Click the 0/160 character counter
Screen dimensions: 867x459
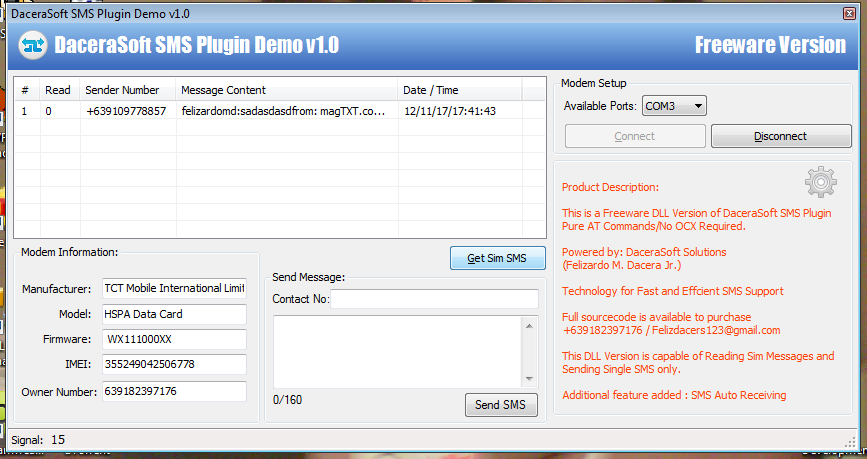[288, 400]
